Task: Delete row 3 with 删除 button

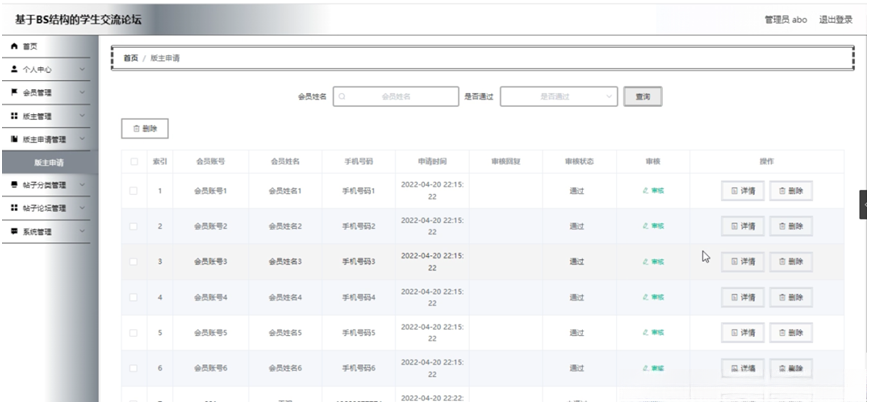Action: coord(791,262)
